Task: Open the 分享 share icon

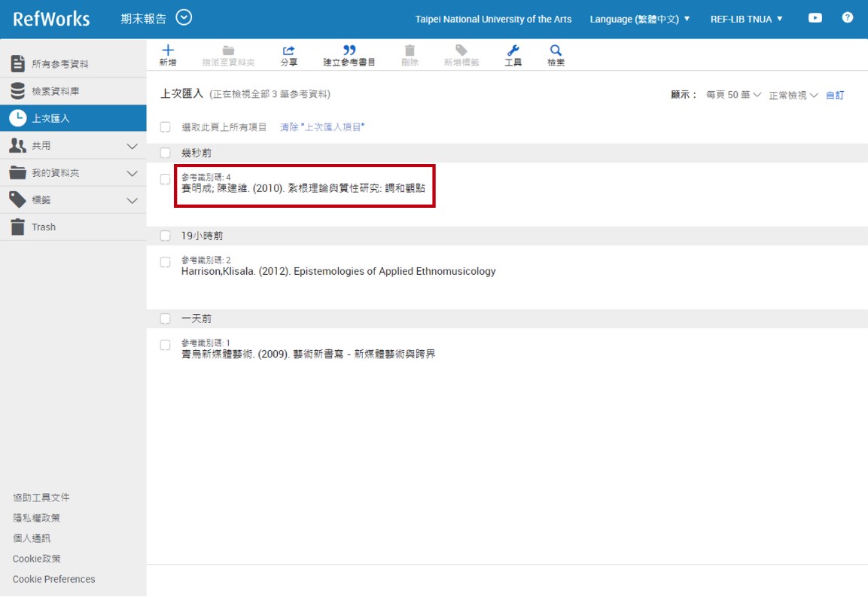Action: 288,51
